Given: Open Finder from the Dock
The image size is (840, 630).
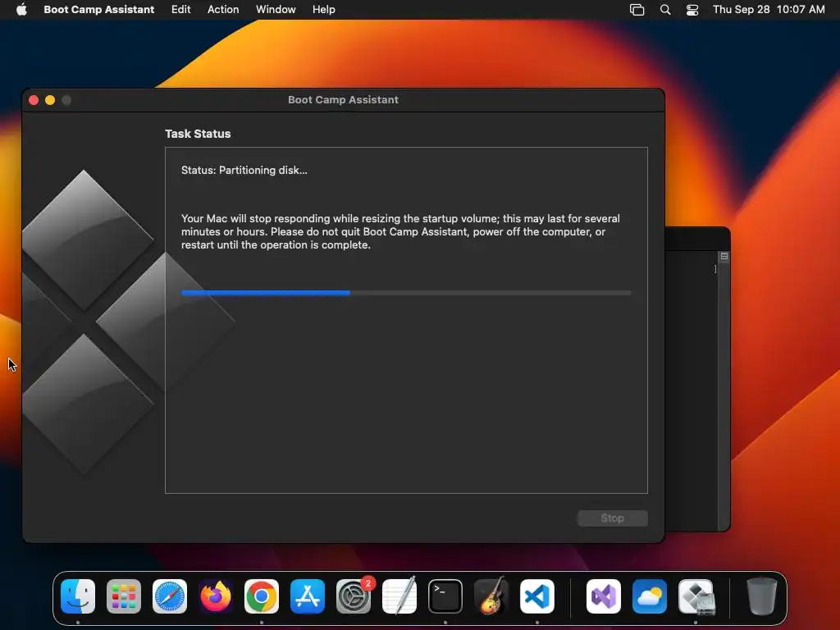Looking at the screenshot, I should (x=78, y=596).
